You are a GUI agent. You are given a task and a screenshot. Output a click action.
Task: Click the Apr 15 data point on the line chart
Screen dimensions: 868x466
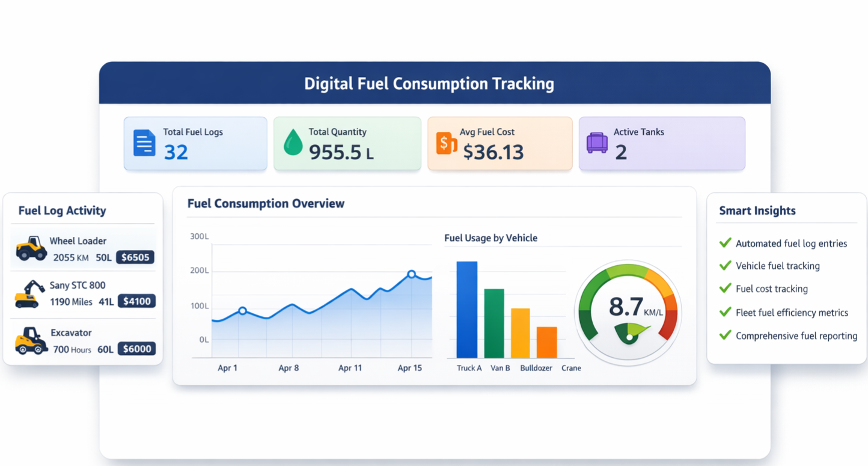tap(411, 274)
